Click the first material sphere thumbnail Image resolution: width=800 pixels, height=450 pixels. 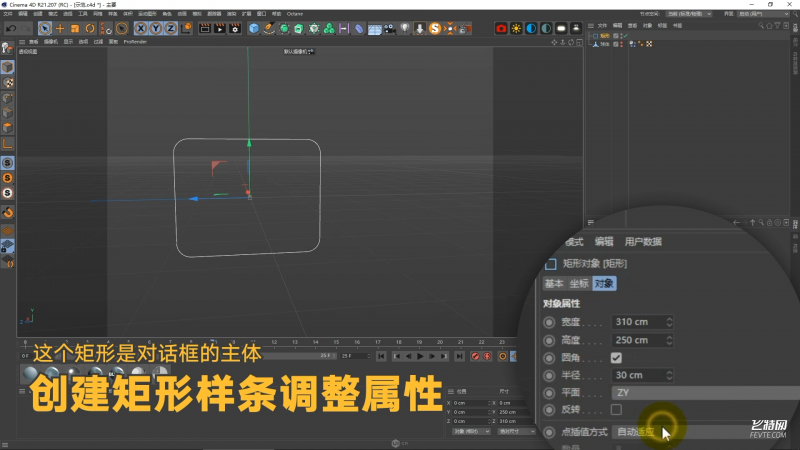coord(30,374)
